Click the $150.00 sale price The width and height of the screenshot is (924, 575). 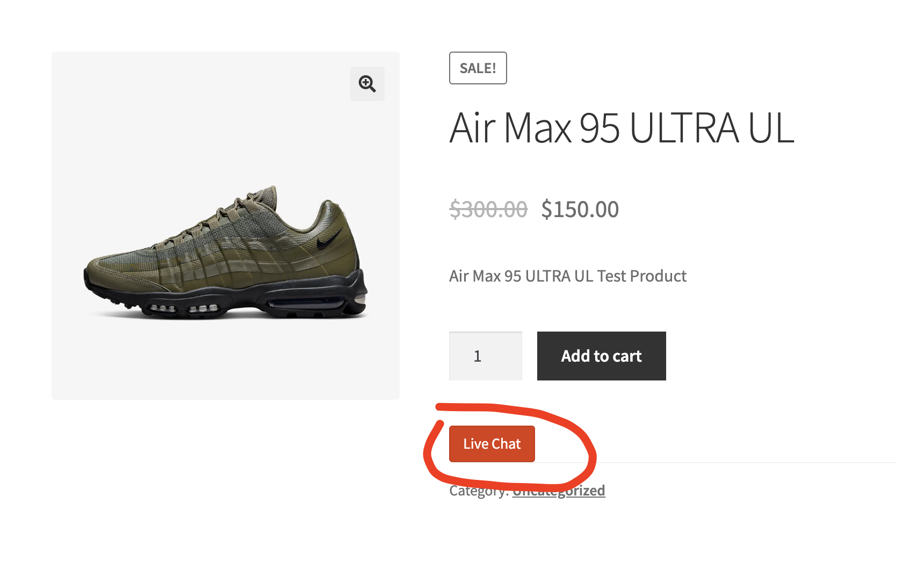pos(580,209)
